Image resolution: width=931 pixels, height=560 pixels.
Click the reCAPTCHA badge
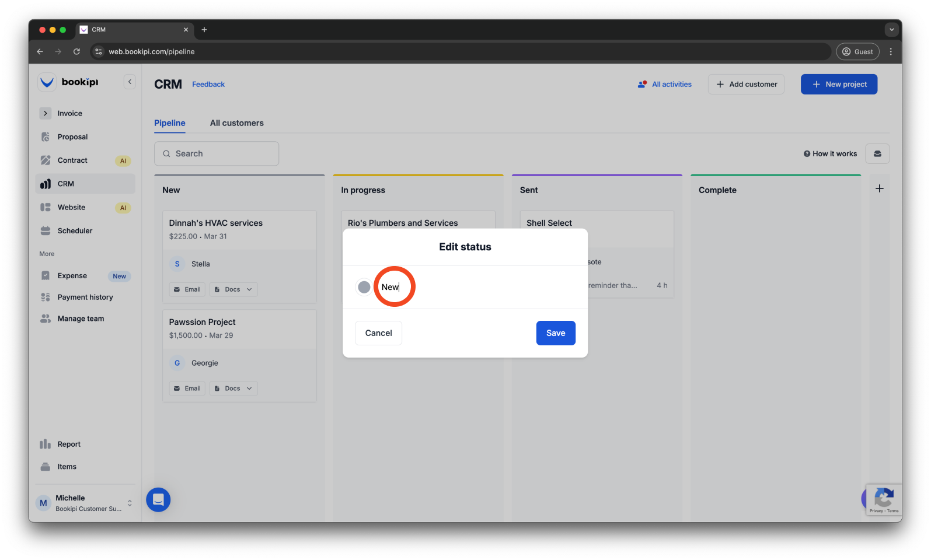click(884, 500)
